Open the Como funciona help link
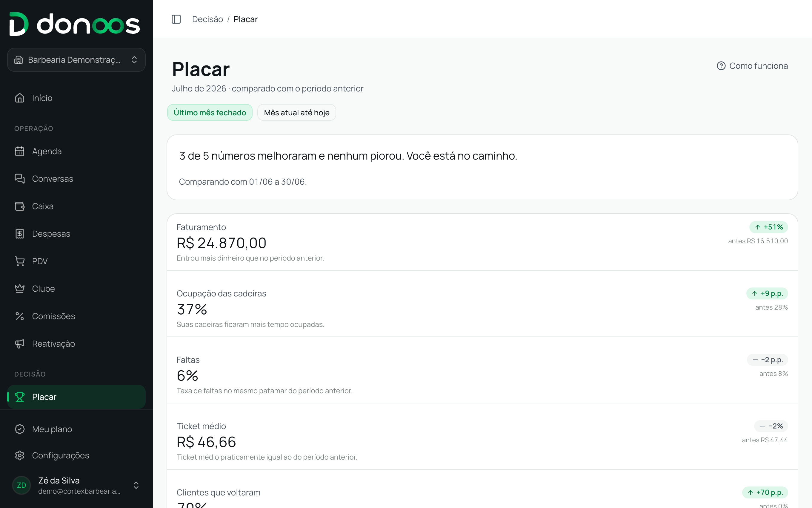Screen dimensions: 812x508 (752, 66)
